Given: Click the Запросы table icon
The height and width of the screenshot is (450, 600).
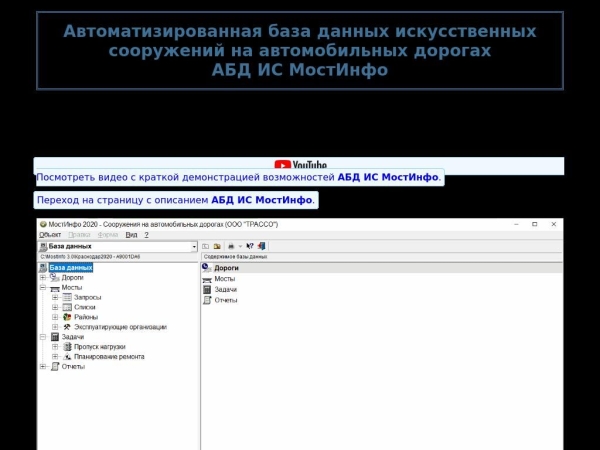Looking at the screenshot, I should 67,297.
